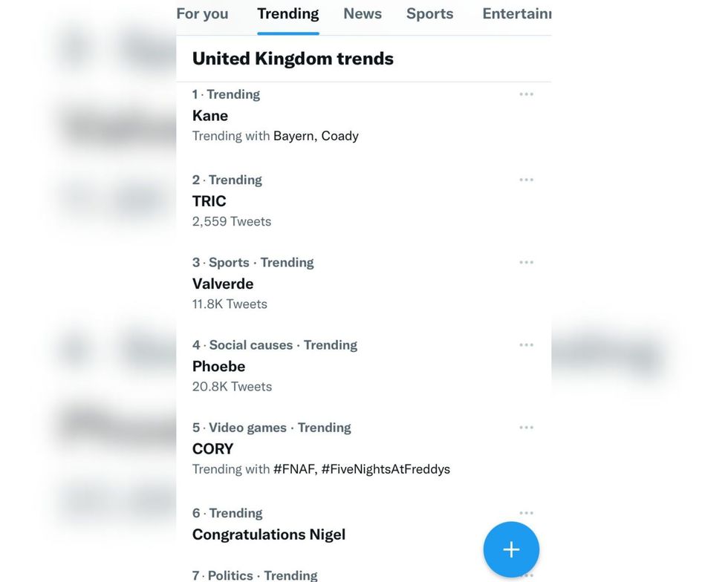
Task: Open more options for TRIC trend
Action: click(x=526, y=180)
